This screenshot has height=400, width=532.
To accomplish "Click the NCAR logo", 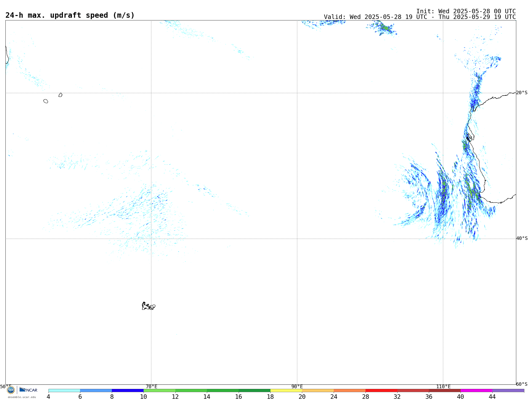I will [x=28, y=390].
